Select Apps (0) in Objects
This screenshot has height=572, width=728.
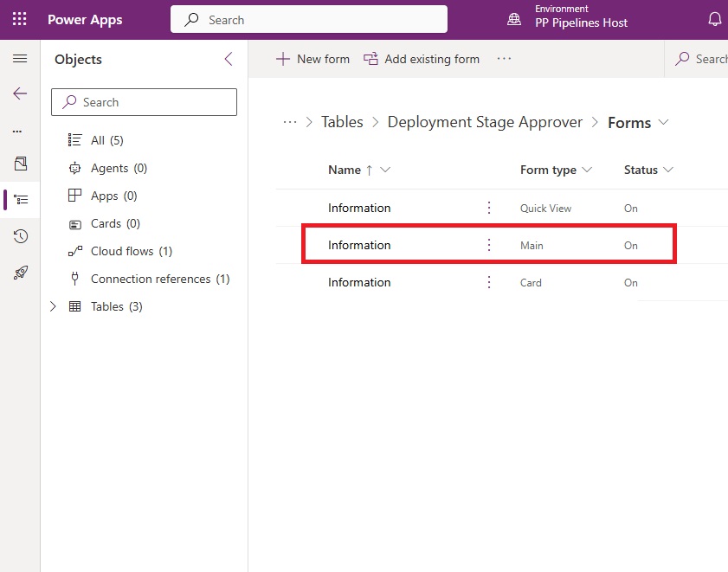(113, 196)
